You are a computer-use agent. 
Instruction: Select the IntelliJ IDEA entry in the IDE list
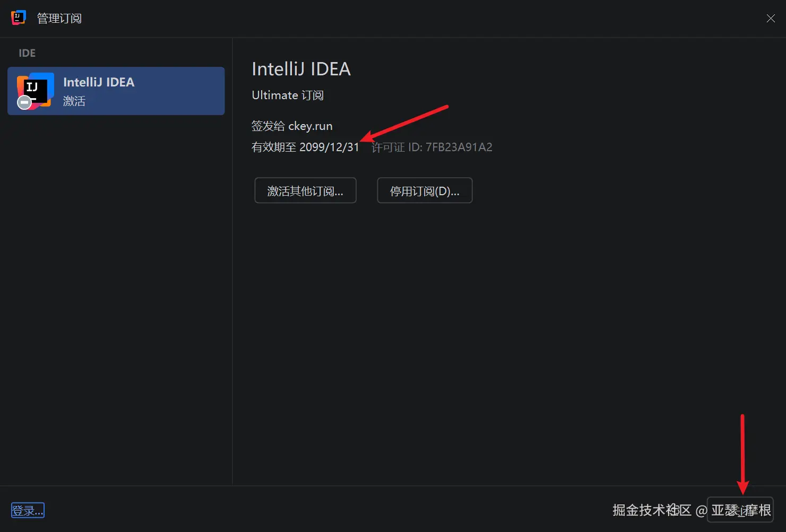pyautogui.click(x=116, y=91)
